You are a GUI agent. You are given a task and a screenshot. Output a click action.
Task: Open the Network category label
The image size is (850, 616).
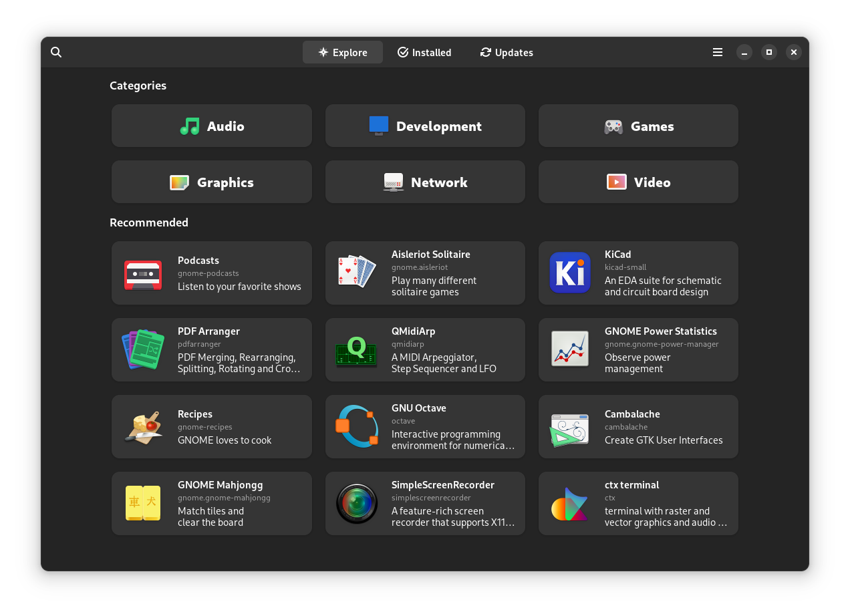tap(439, 182)
